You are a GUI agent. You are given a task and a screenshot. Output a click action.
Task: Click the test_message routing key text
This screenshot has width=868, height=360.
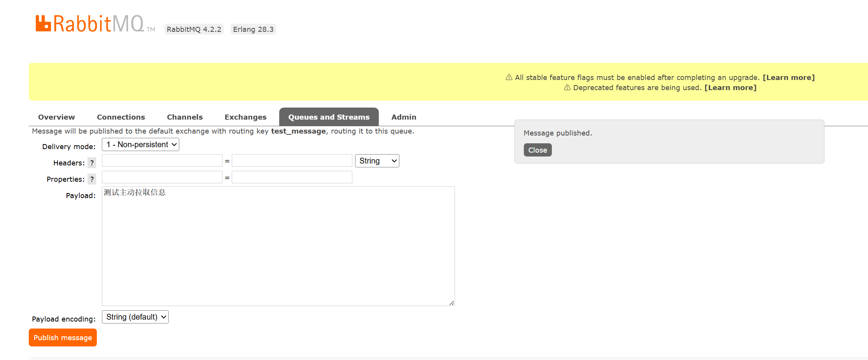point(298,131)
